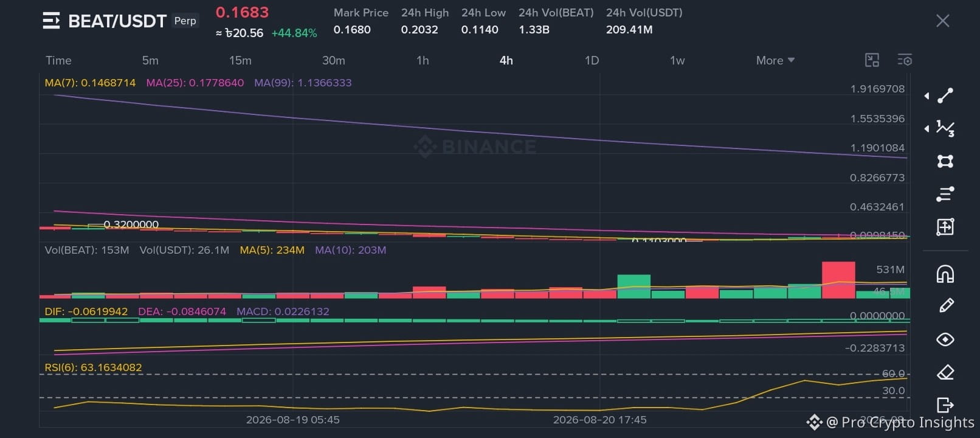Click the Vol(BEAT): 153M label
This screenshot has width=980, height=438.
coord(87,250)
